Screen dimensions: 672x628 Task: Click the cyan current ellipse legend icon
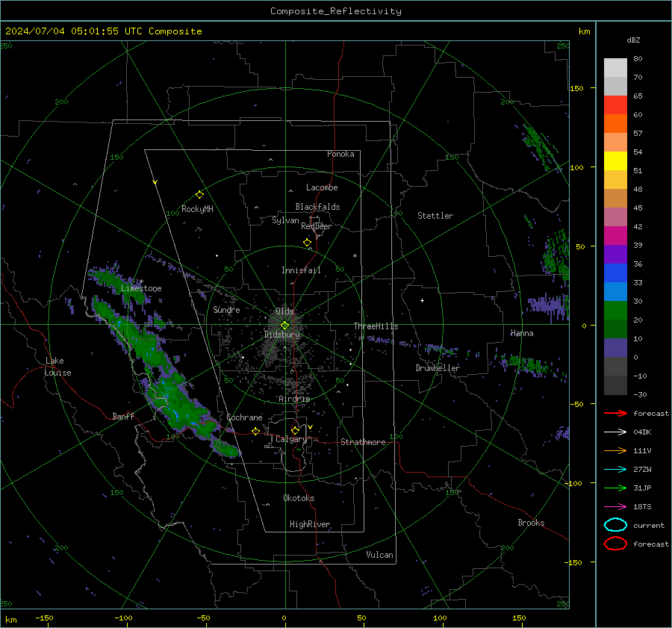click(x=615, y=525)
